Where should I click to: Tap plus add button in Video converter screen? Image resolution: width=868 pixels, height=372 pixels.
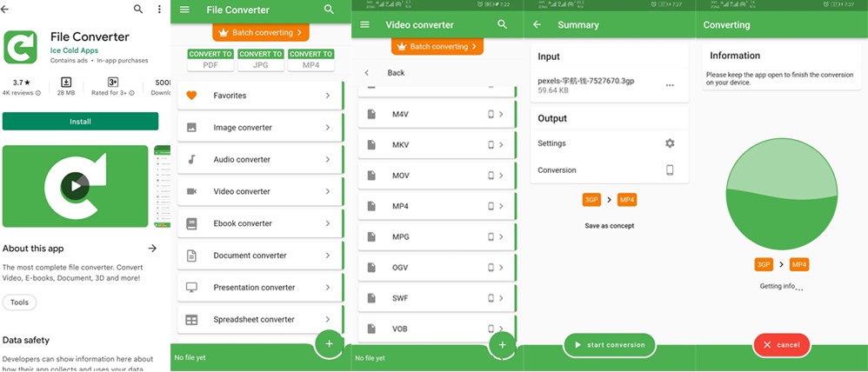503,345
